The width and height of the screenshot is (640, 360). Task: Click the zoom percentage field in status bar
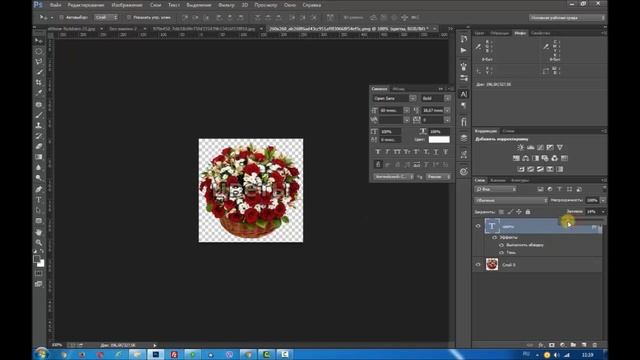(x=57, y=345)
